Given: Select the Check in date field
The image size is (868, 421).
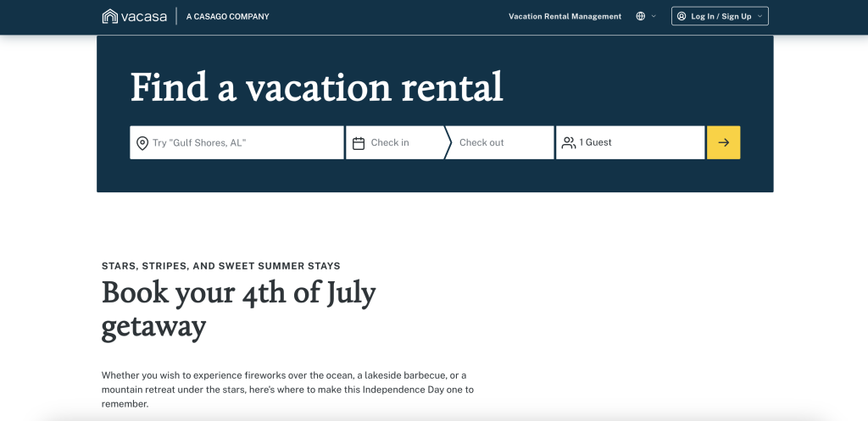Looking at the screenshot, I should 395,142.
